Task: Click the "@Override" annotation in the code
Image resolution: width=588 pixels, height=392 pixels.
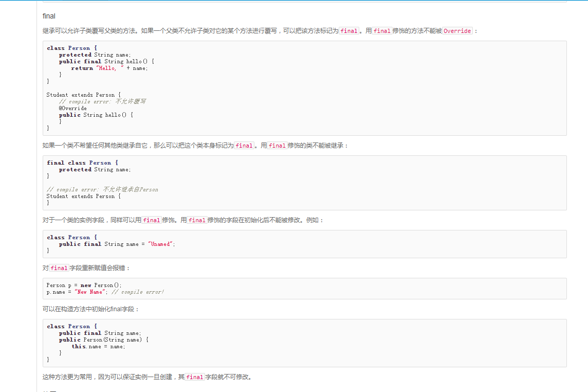Action: pos(73,108)
